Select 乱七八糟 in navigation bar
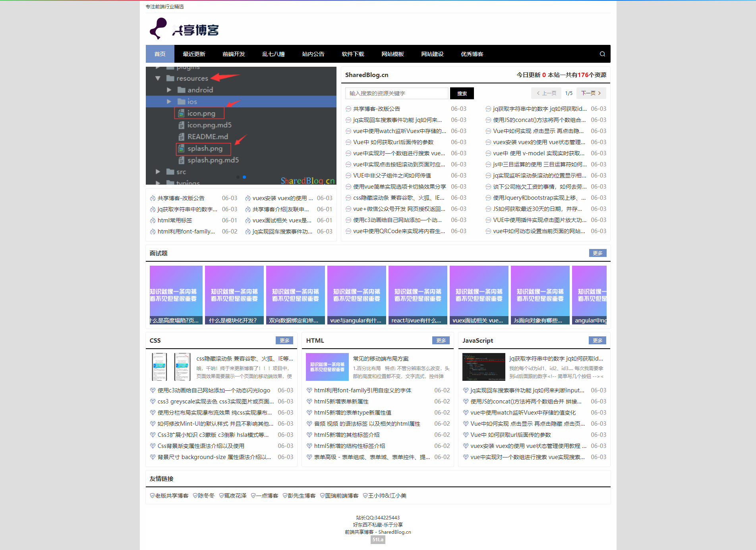The image size is (756, 550). tap(273, 54)
